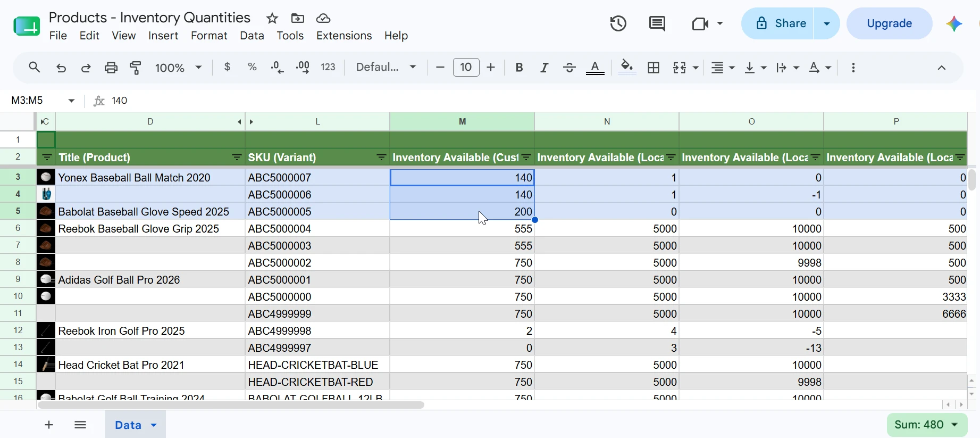Open the Extensions menu
The image size is (980, 438).
[x=344, y=36]
